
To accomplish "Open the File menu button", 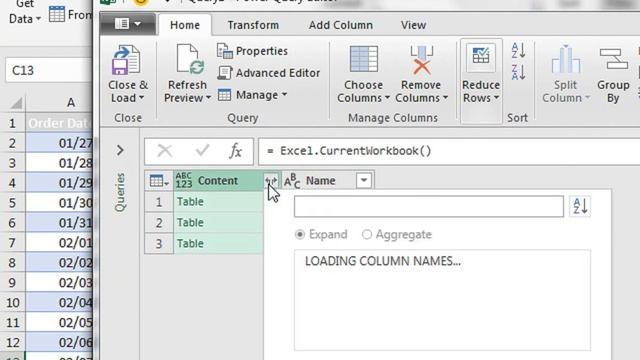I will coord(128,24).
